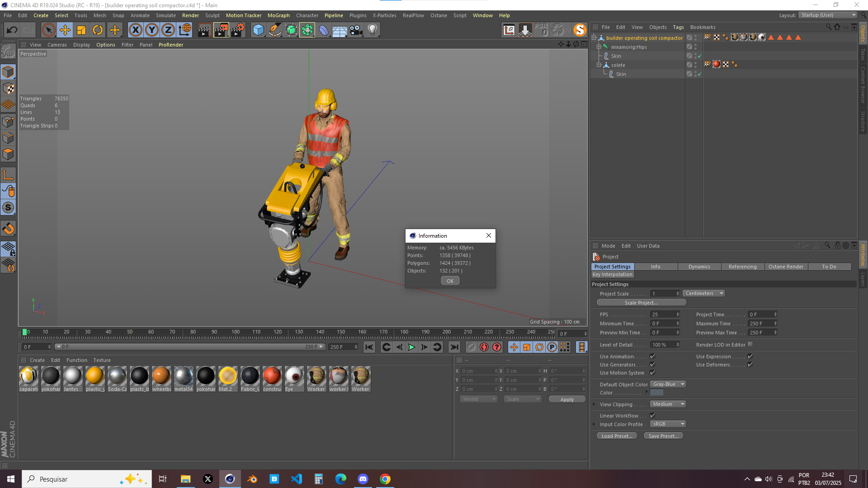
Task: Open the Bend deformer icon
Action: click(x=324, y=30)
